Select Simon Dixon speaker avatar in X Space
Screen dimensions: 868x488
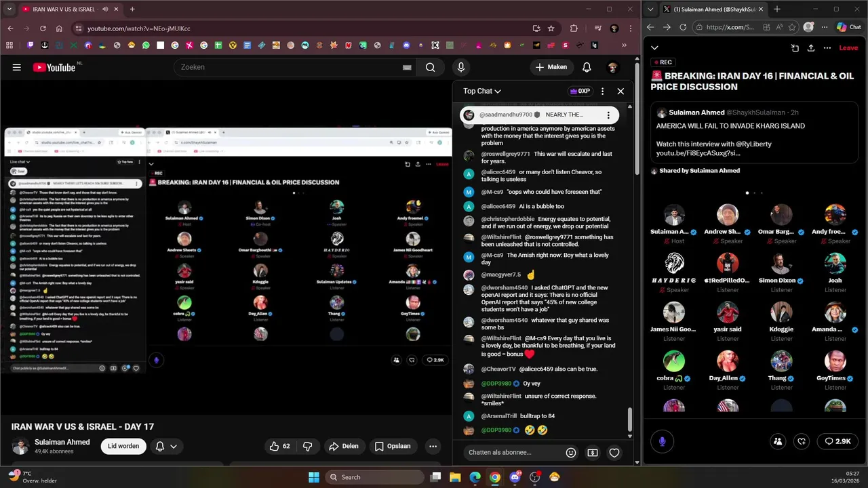click(781, 263)
